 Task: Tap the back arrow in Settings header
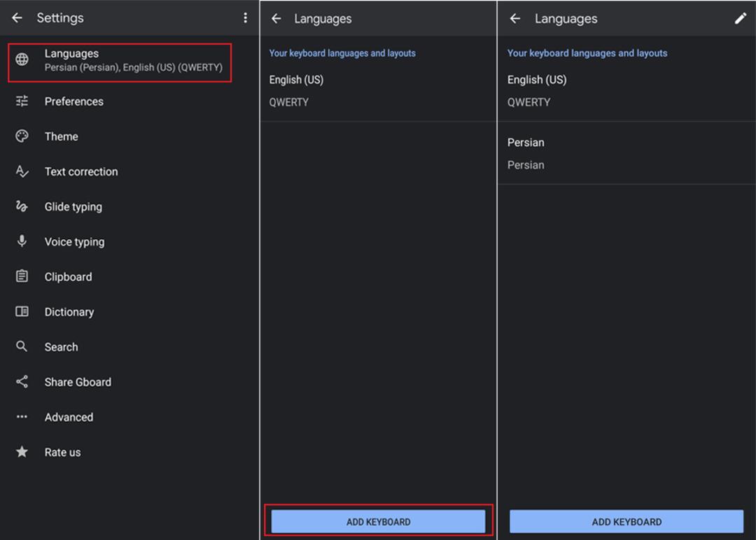tap(17, 17)
